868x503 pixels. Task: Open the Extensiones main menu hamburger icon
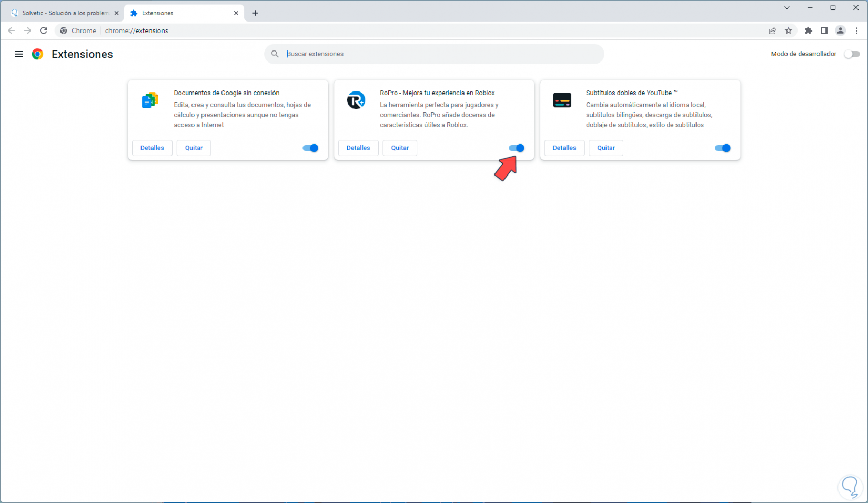click(19, 54)
